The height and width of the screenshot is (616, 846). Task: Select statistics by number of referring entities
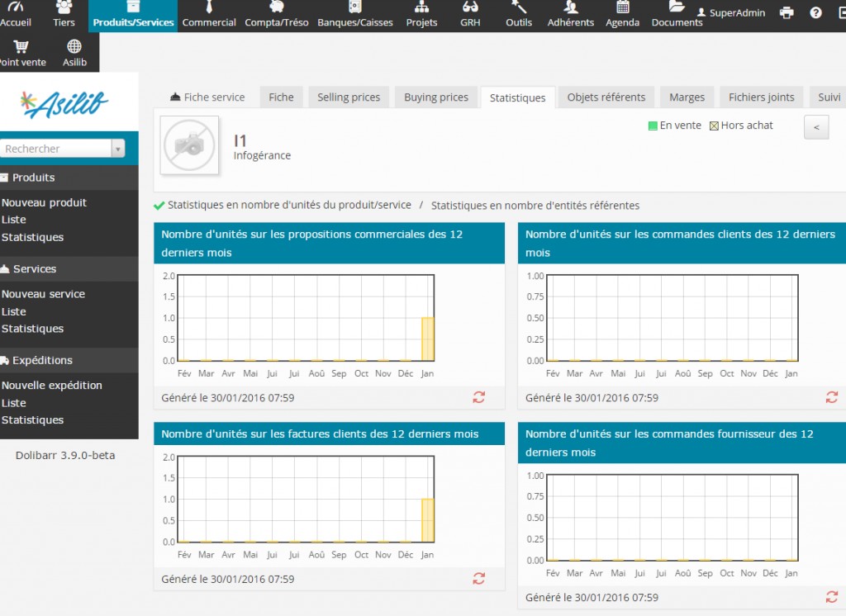535,206
